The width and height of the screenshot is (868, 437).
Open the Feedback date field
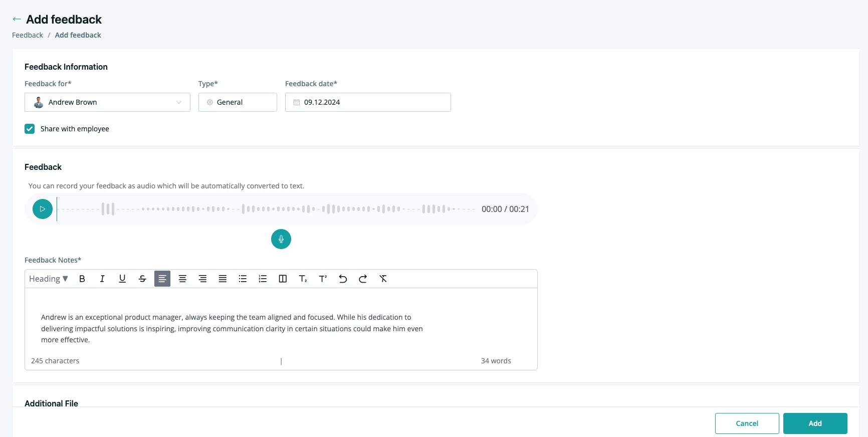368,102
